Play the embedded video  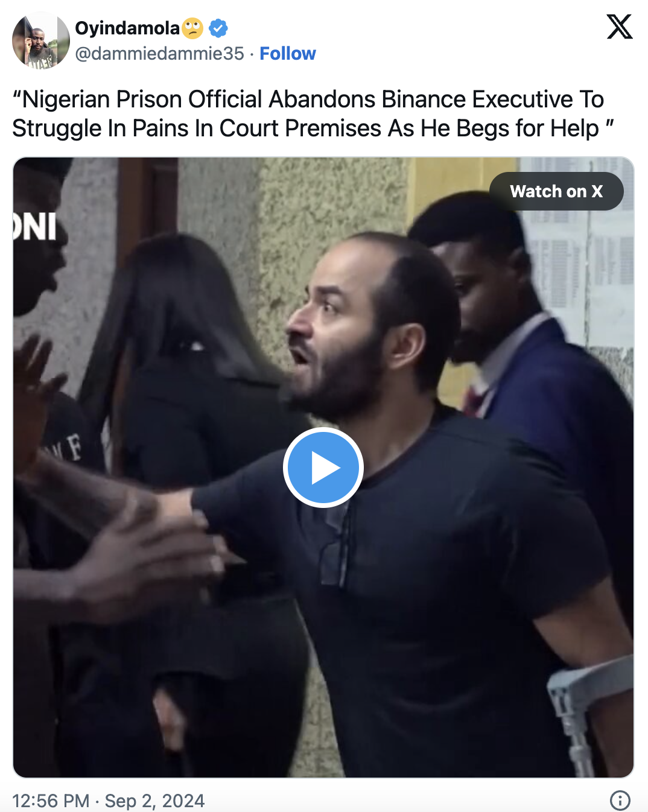pyautogui.click(x=323, y=468)
